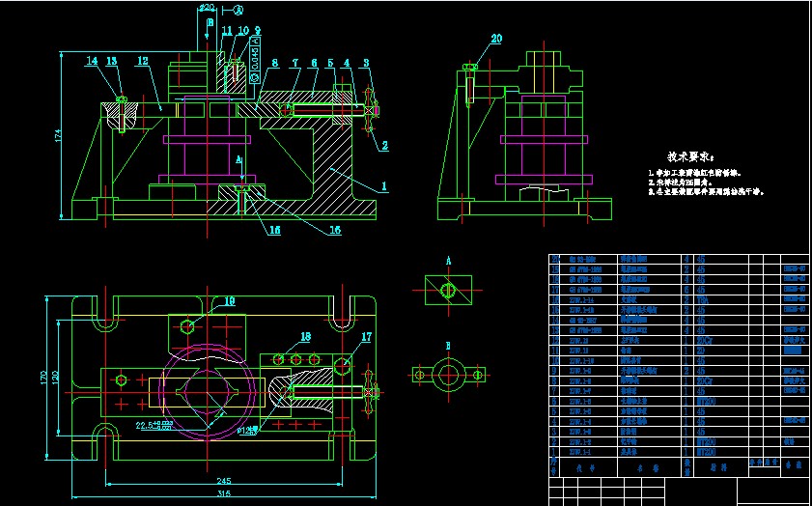Select part number 1 label
812x506 pixels.
tap(383, 185)
